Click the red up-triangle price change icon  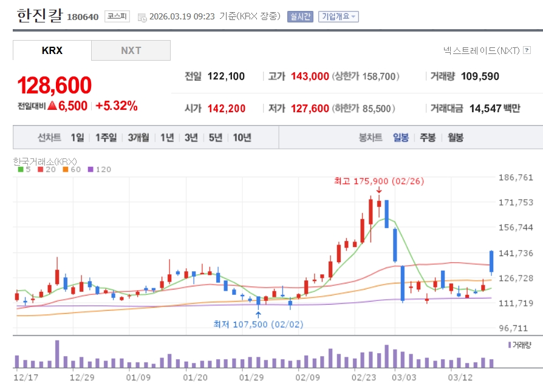coord(52,106)
